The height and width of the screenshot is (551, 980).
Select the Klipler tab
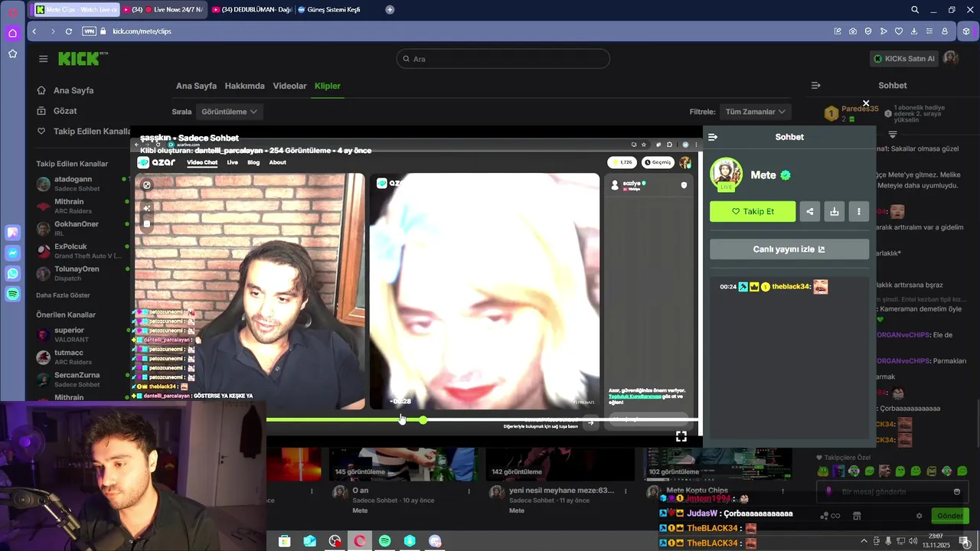tap(328, 86)
